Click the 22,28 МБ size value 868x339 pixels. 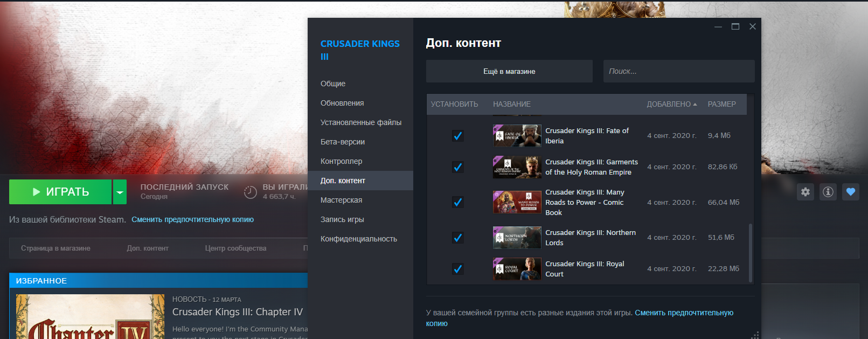pos(724,269)
